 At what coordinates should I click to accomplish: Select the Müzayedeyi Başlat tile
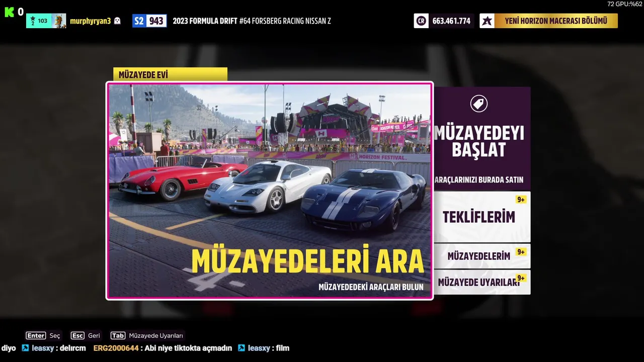point(482,138)
